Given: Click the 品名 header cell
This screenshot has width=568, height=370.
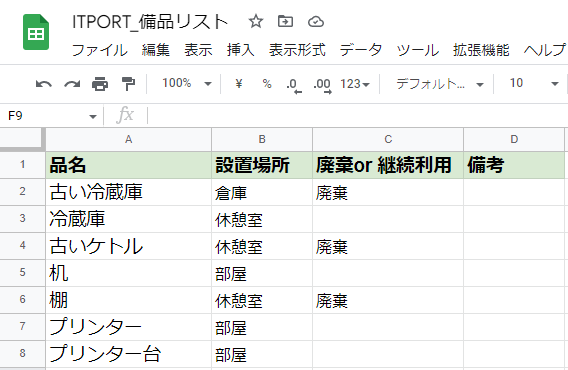Looking at the screenshot, I should click(129, 165).
